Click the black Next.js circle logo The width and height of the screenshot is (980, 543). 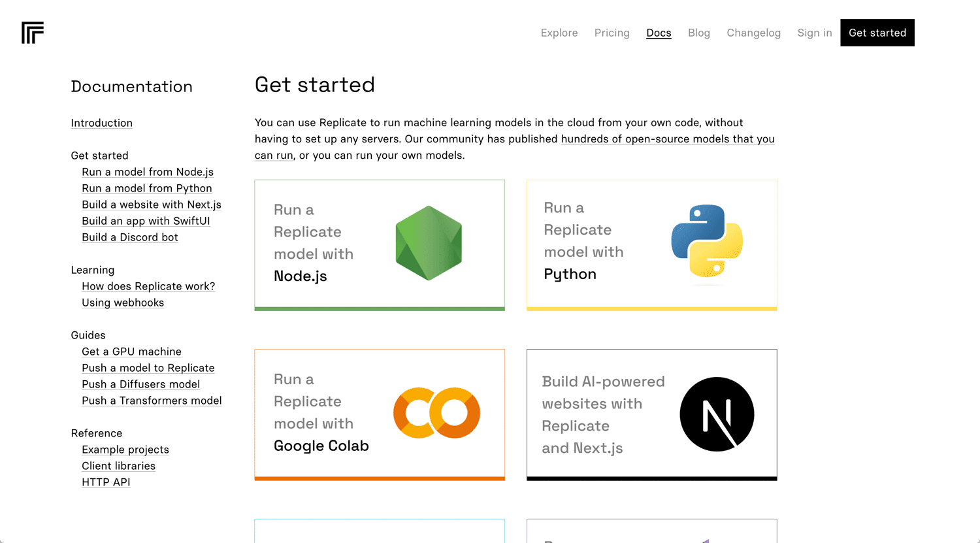pos(717,414)
